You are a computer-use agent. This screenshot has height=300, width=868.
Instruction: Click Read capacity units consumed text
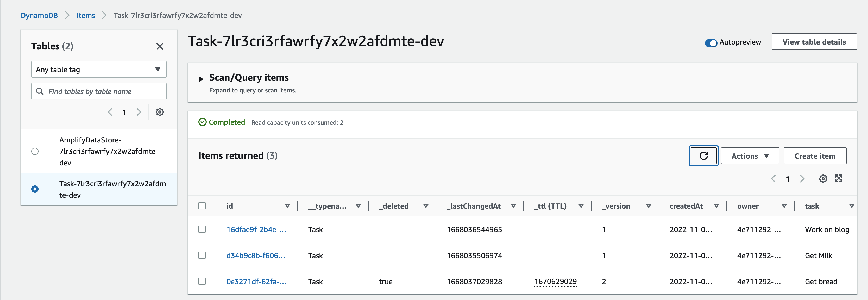[297, 122]
